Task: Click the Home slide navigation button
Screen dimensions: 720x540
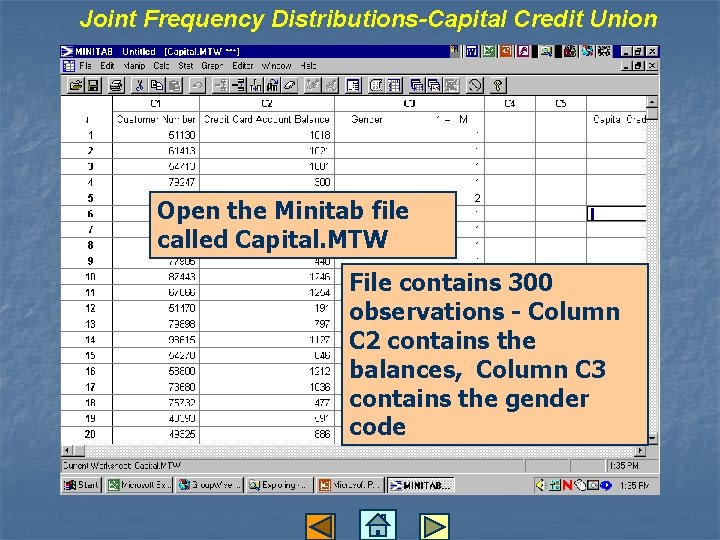Action: (377, 524)
